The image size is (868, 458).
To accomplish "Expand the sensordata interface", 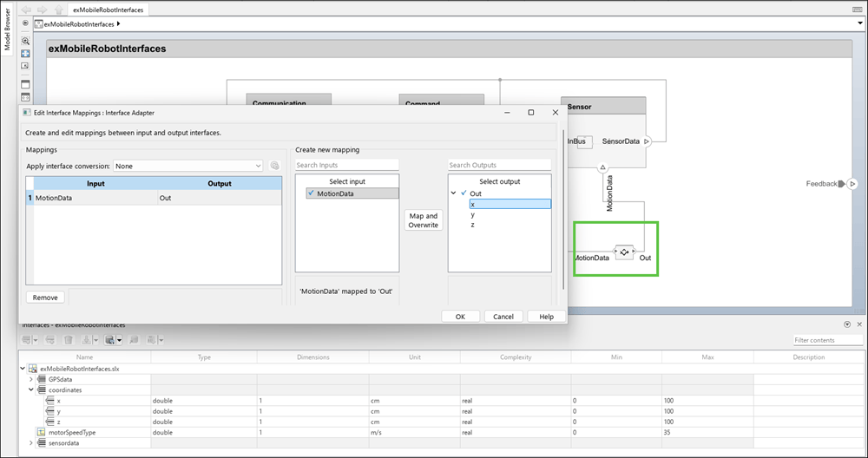I will click(x=31, y=443).
